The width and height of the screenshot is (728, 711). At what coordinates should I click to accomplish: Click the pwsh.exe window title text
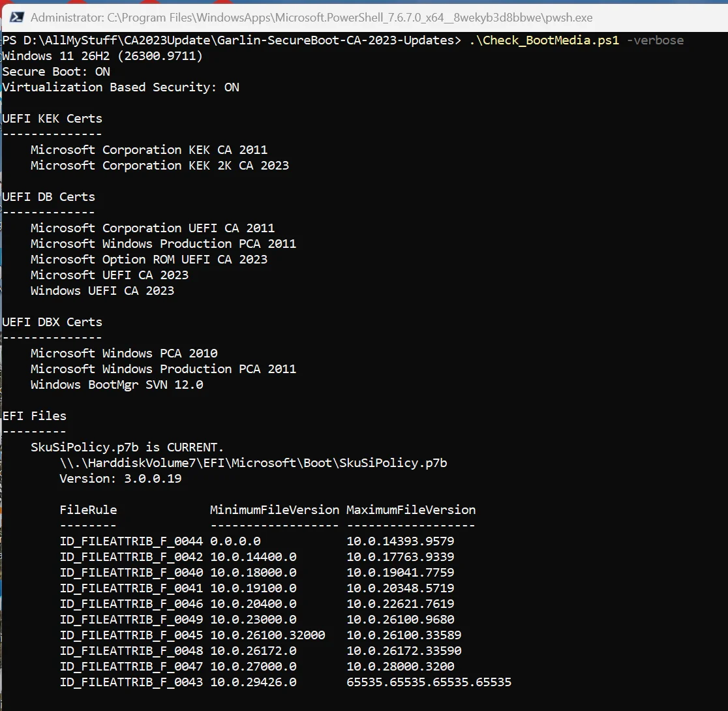point(312,18)
